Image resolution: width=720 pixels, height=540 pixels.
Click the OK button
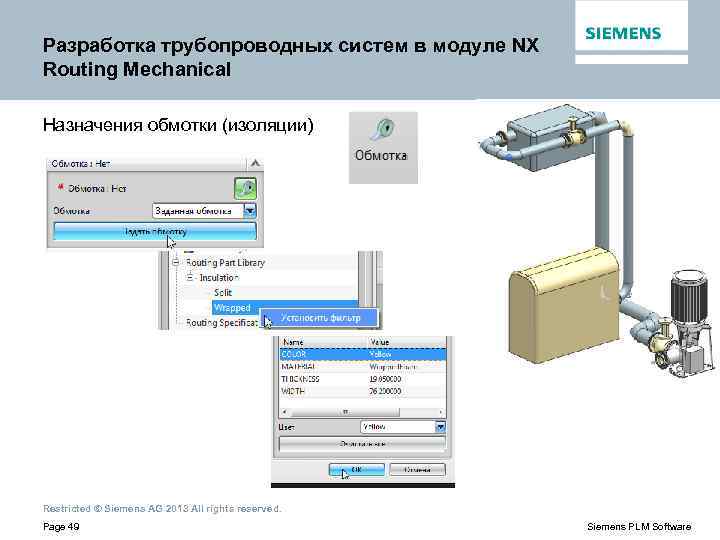(x=356, y=470)
